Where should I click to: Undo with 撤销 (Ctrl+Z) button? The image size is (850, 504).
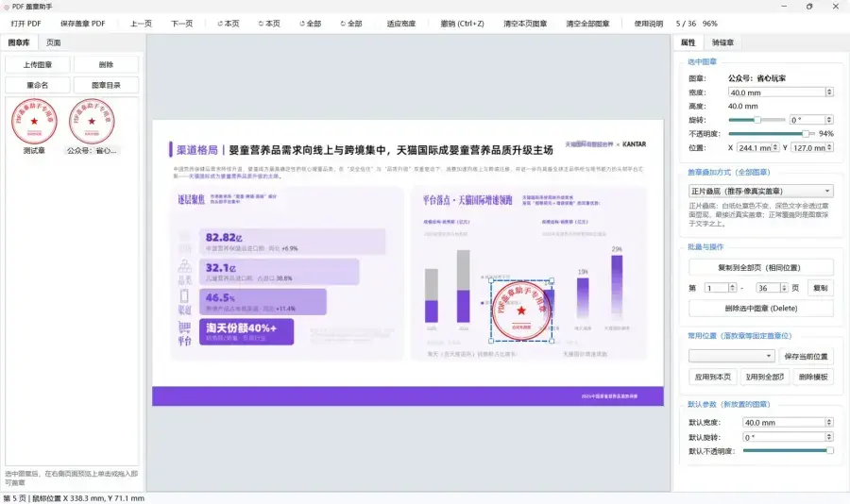click(x=462, y=24)
